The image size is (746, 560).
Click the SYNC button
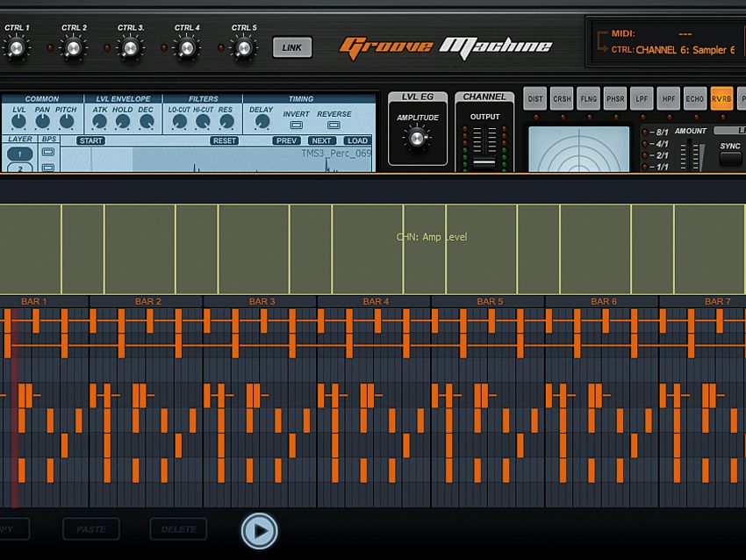730,159
